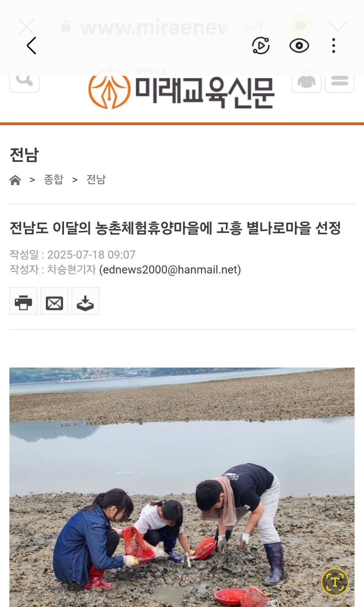Close the browser tab with X
The width and height of the screenshot is (364, 607).
point(27,27)
